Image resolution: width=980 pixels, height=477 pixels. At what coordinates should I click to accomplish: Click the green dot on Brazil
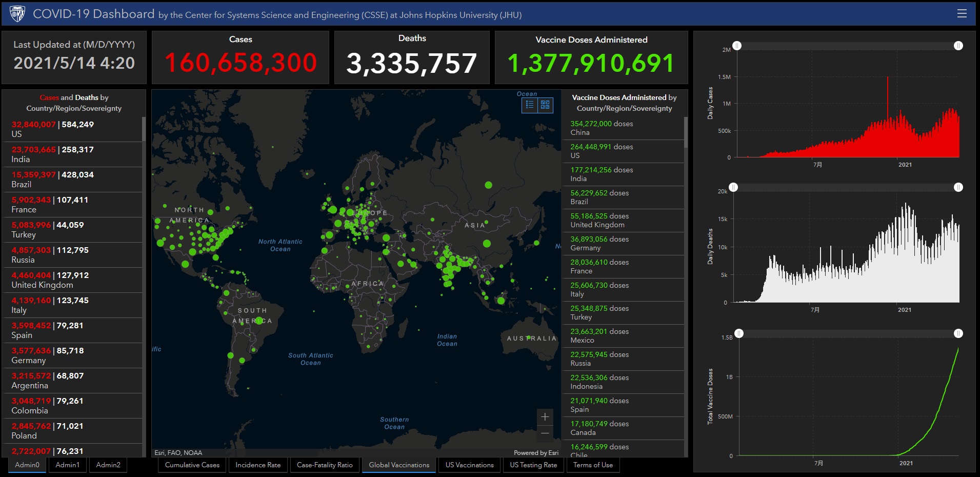(x=259, y=321)
